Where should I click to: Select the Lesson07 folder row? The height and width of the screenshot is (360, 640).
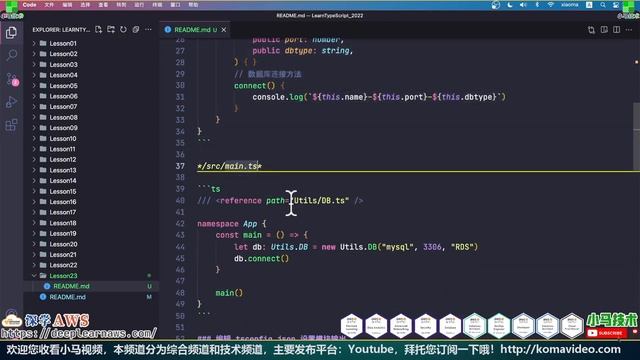click(92, 107)
